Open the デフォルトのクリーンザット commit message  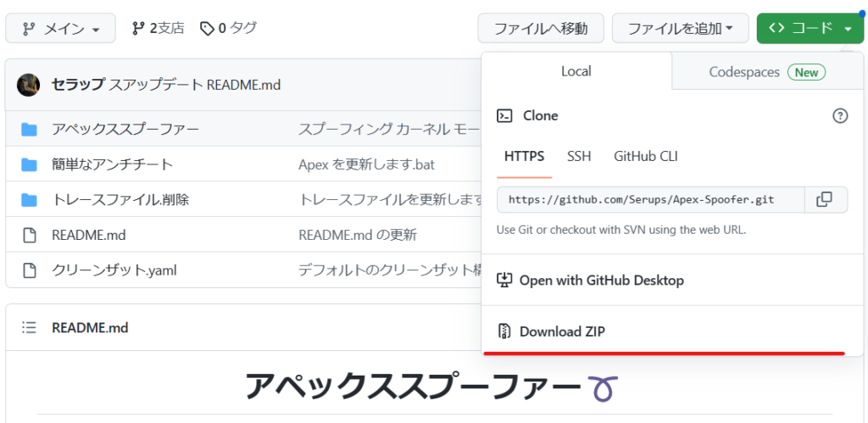point(390,270)
